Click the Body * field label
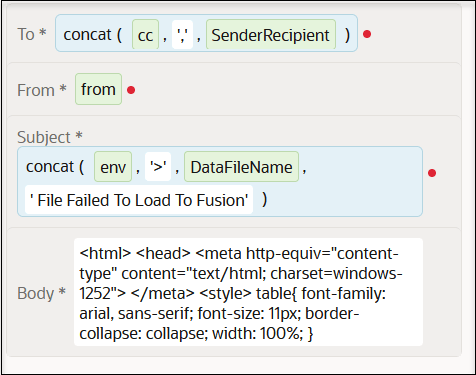The image size is (476, 375). coord(41,293)
